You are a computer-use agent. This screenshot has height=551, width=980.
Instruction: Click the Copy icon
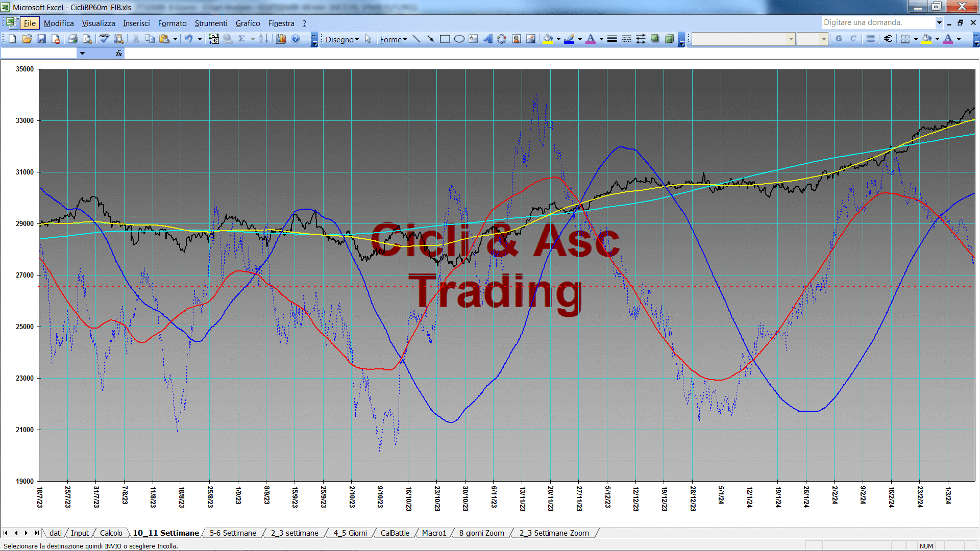pyautogui.click(x=150, y=39)
